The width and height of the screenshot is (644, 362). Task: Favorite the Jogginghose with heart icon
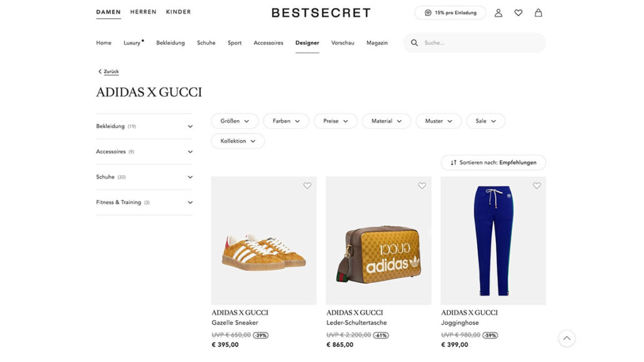pyautogui.click(x=537, y=186)
